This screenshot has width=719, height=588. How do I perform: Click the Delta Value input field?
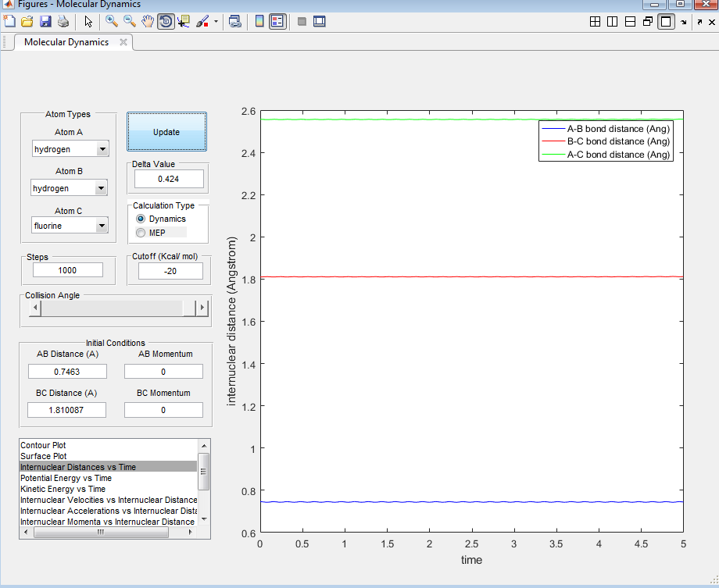(169, 179)
